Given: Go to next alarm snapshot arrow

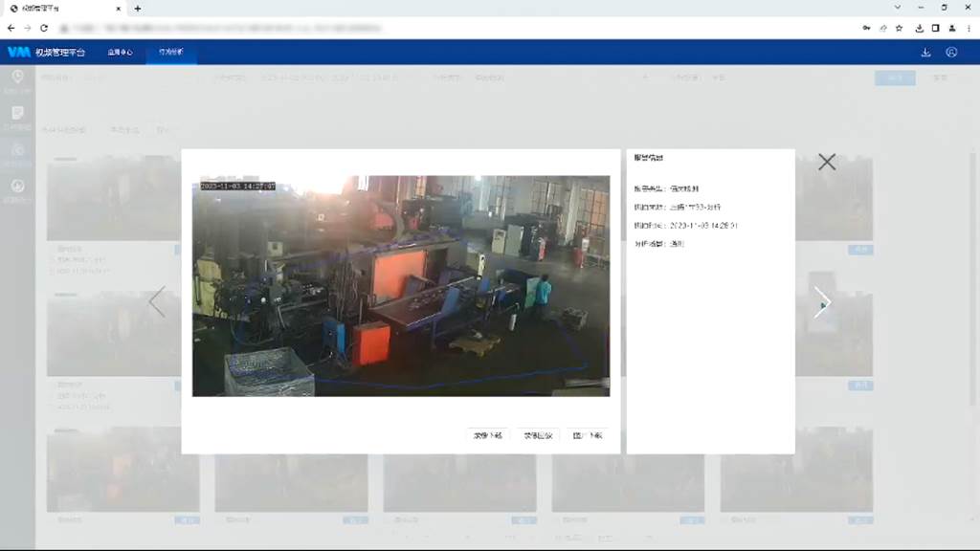Looking at the screenshot, I should point(821,302).
